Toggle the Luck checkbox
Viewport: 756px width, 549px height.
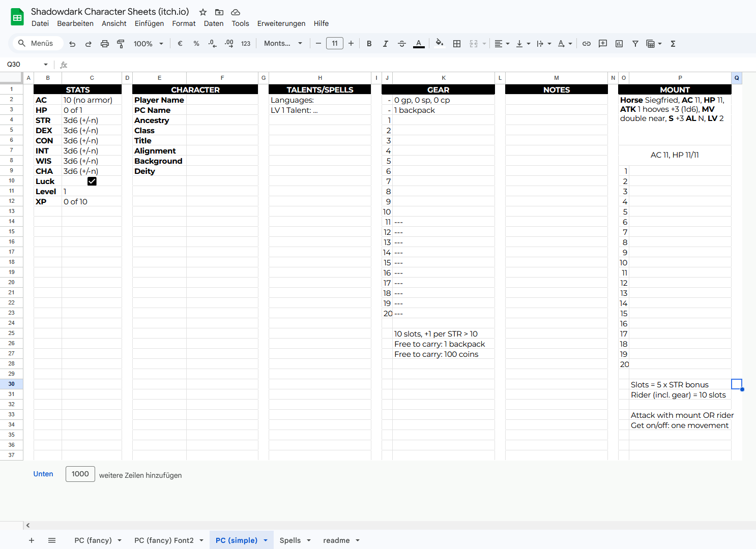click(x=92, y=181)
